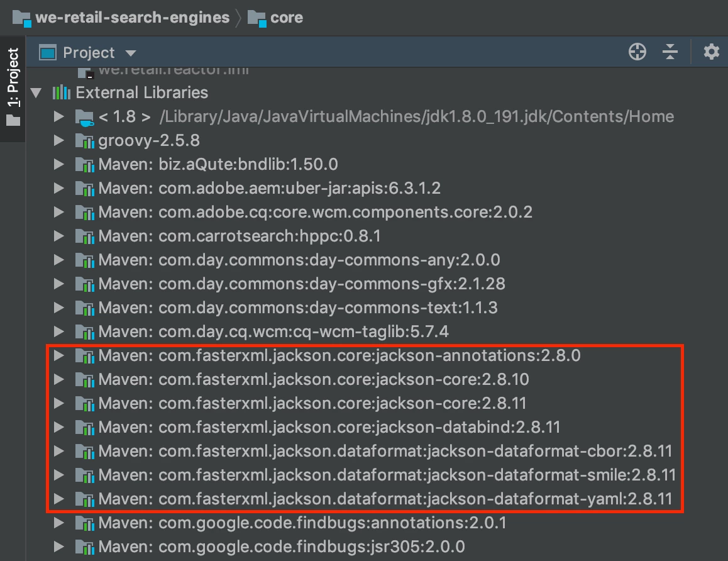Click the core breadcrumb
This screenshot has width=728, height=561.
pos(287,18)
